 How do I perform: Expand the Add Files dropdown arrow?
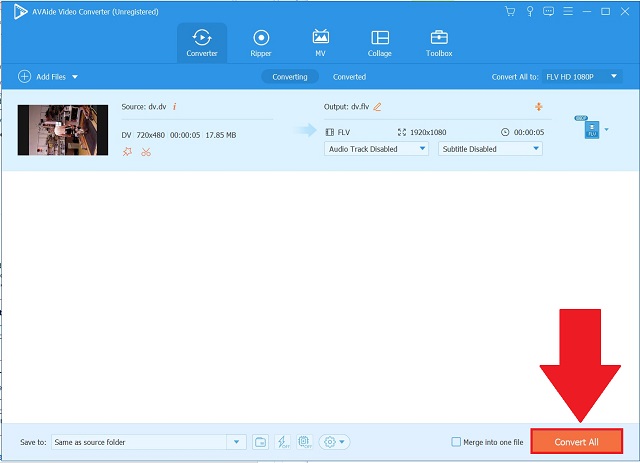75,77
